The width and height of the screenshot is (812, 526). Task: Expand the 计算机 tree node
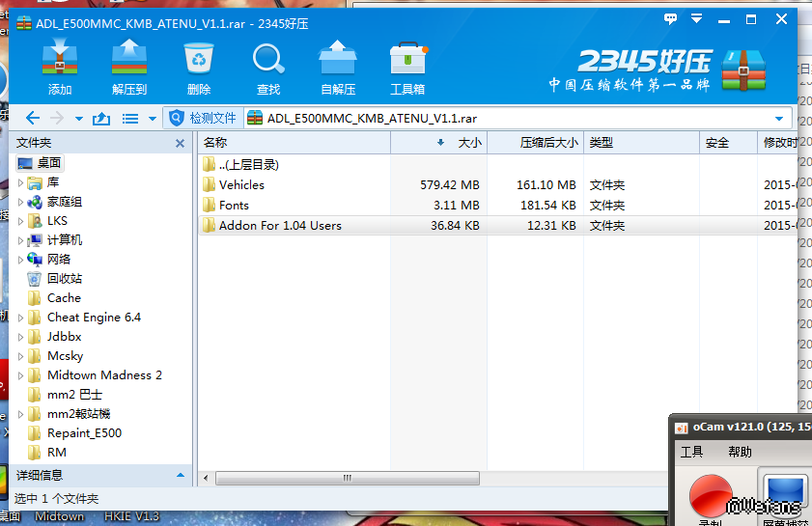tap(20, 240)
